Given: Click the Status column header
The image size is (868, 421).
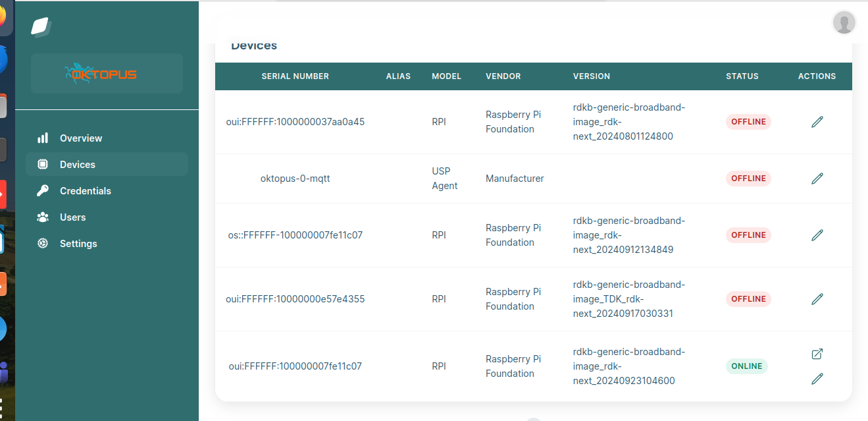Looking at the screenshot, I should pos(742,76).
